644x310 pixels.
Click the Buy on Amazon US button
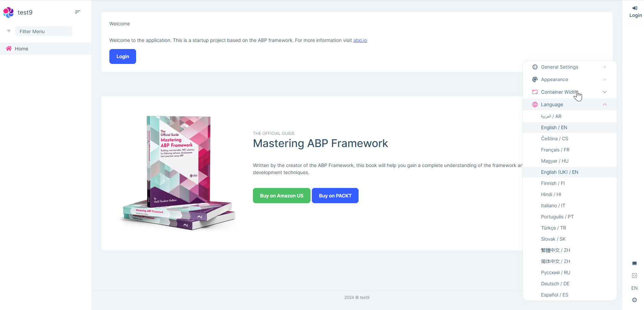(x=282, y=196)
